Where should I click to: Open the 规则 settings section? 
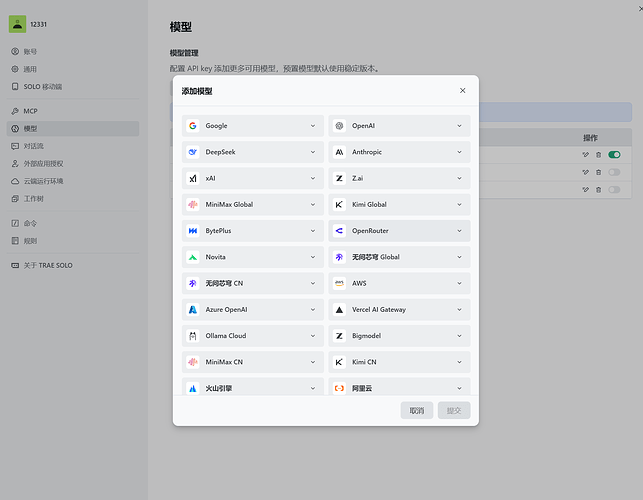pyautogui.click(x=73, y=241)
